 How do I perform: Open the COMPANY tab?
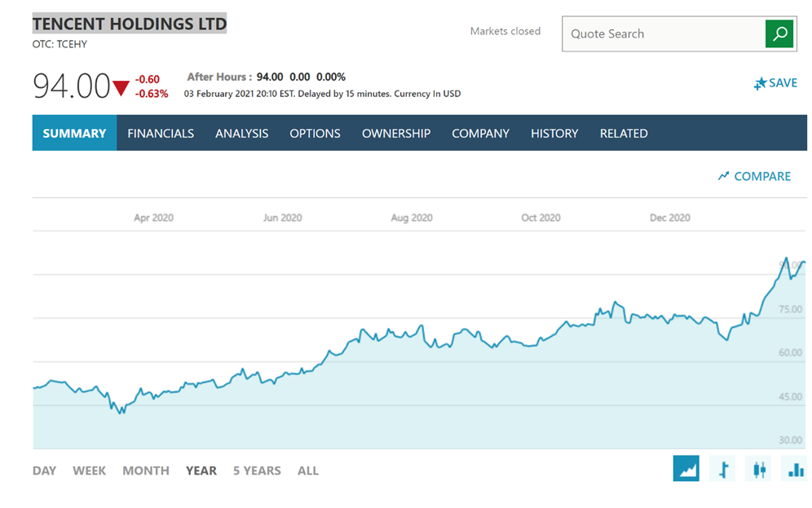pos(480,133)
